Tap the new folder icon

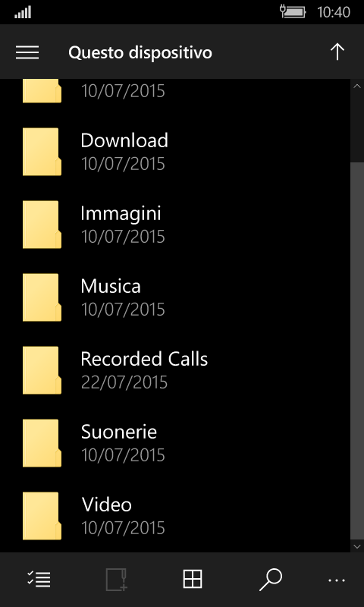coord(117,580)
